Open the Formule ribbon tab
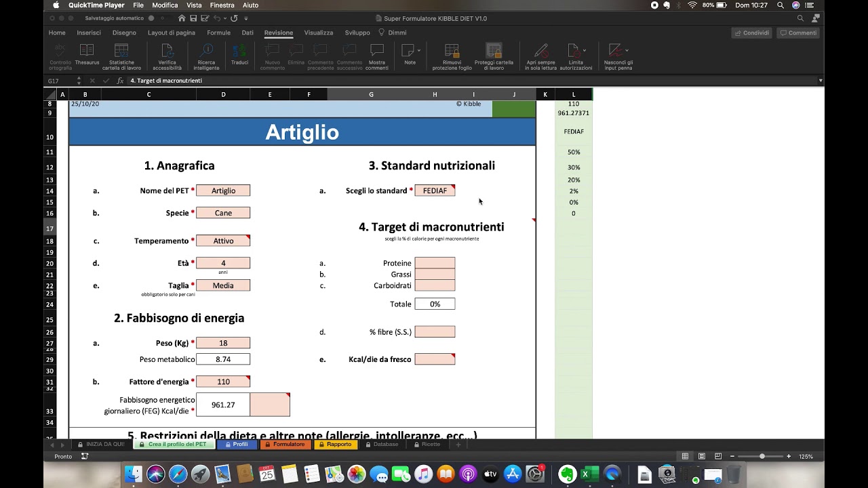Image resolution: width=868 pixels, height=488 pixels. [x=218, y=33]
